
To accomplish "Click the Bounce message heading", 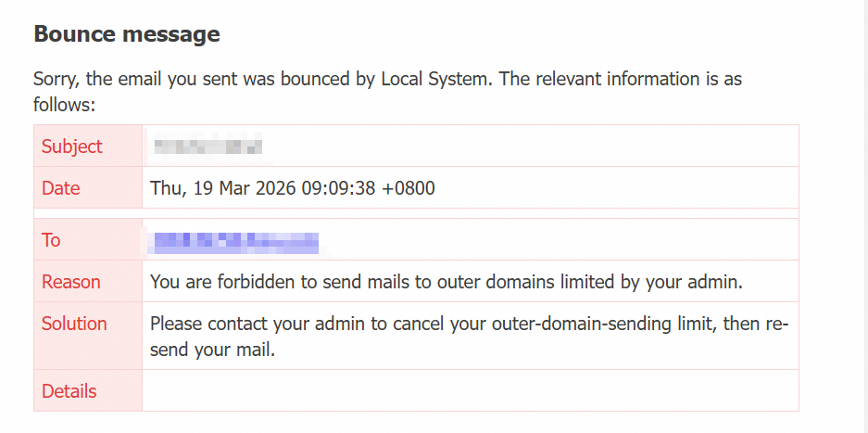I will [127, 34].
